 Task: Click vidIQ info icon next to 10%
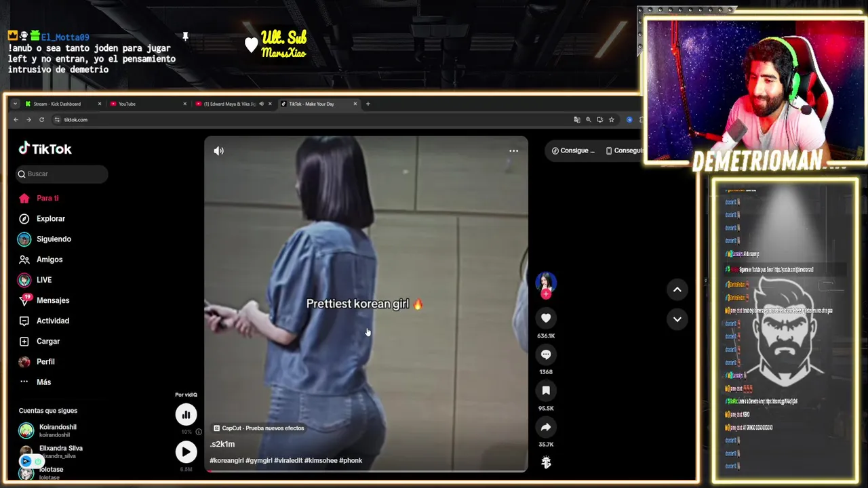(199, 432)
